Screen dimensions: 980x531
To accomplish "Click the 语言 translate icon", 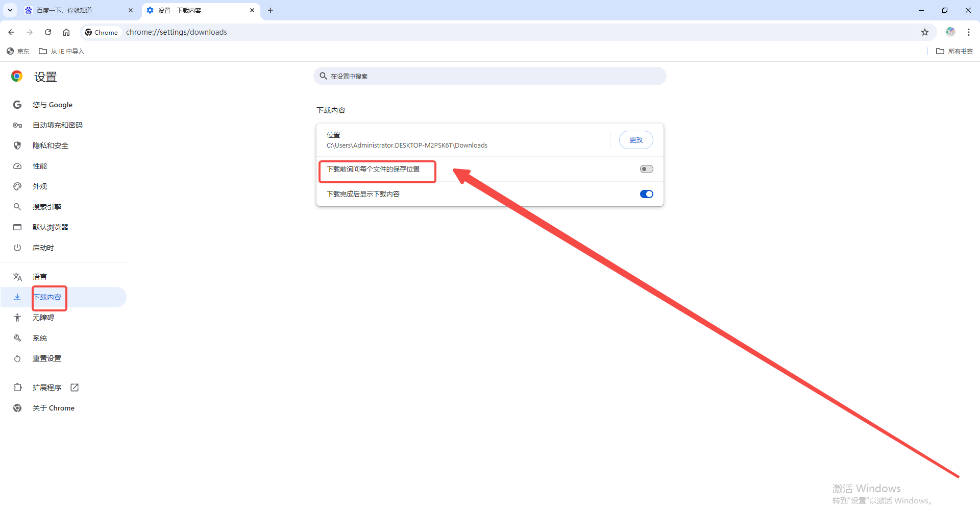I will click(x=17, y=277).
